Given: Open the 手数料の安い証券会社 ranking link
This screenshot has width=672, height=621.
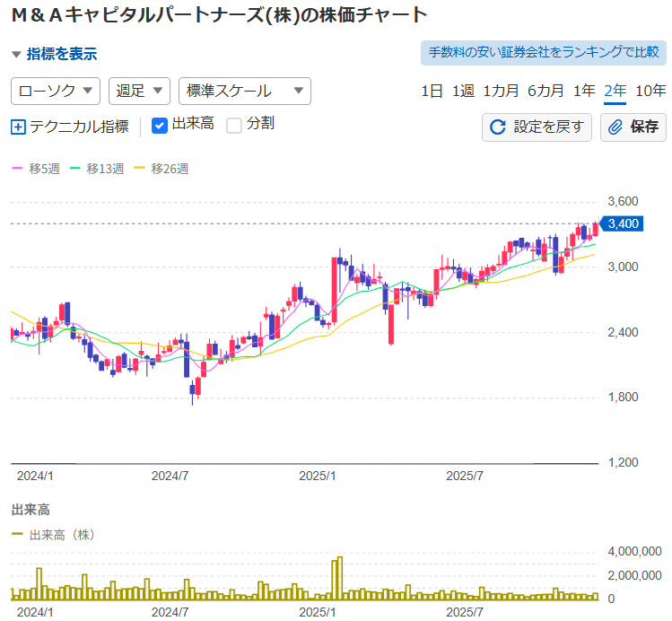Looking at the screenshot, I should pos(544,52).
